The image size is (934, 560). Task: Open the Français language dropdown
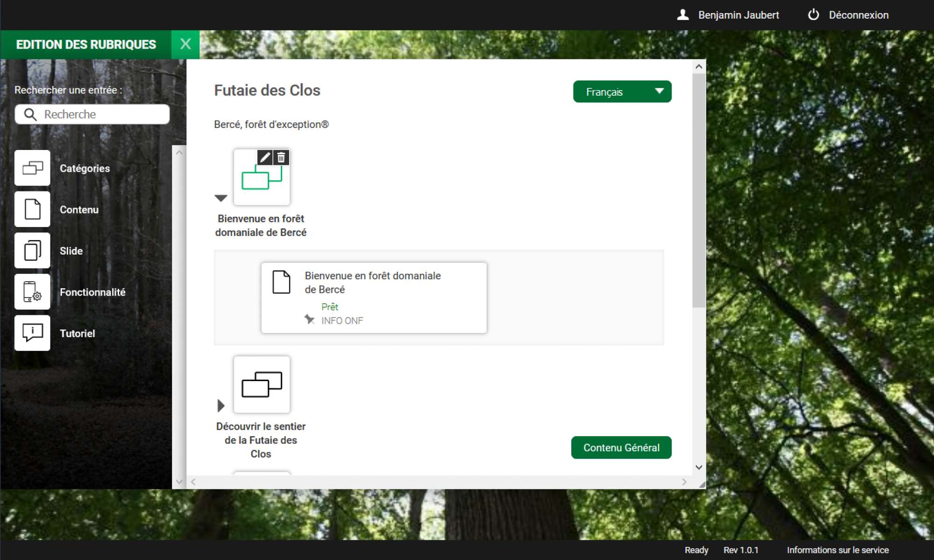coord(622,92)
